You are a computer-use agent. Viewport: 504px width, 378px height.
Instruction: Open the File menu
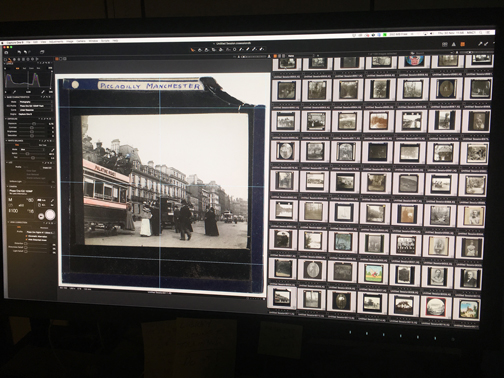coord(28,42)
